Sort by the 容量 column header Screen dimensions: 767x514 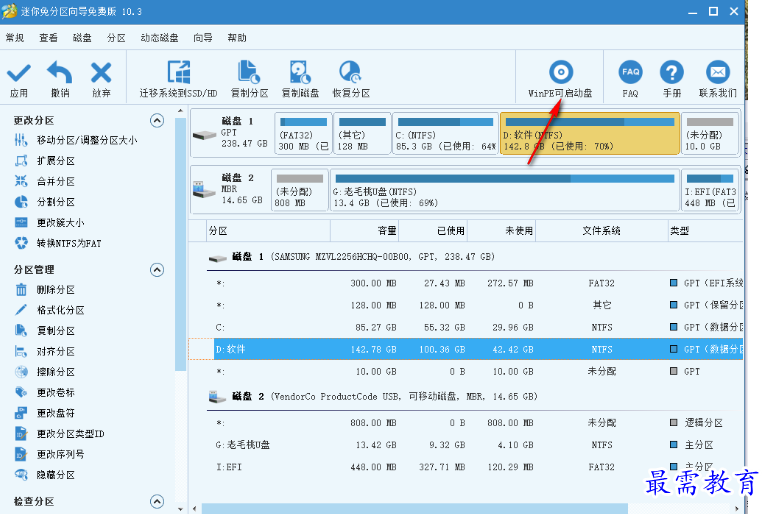(x=364, y=231)
